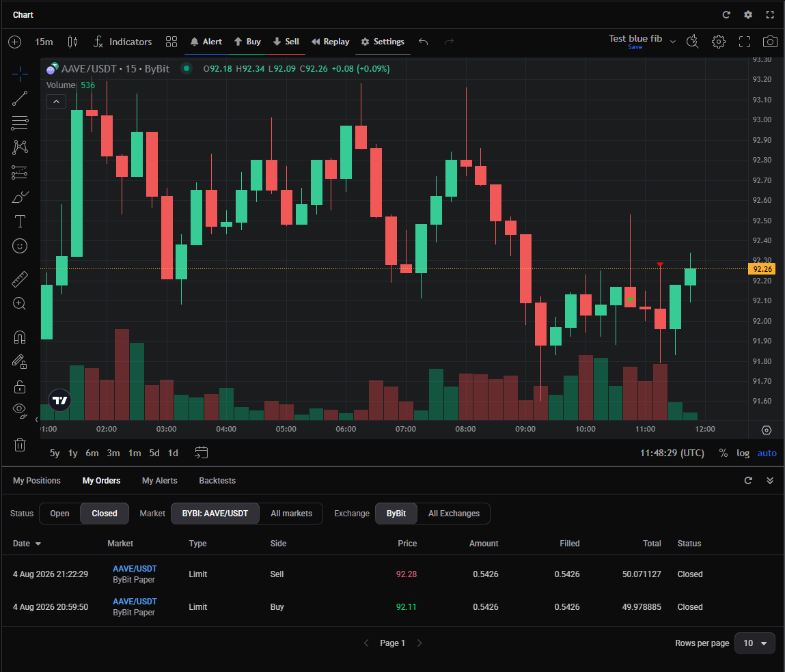
Task: Select the ruler measure tool
Action: click(x=20, y=279)
